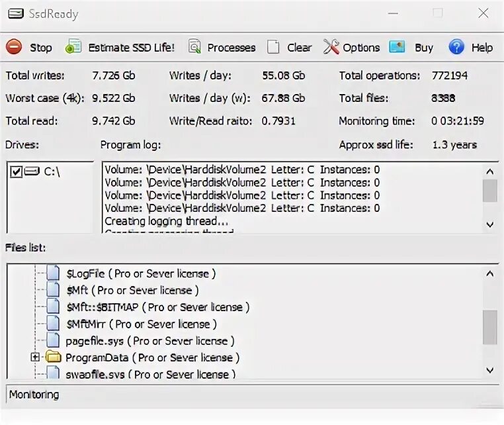Click program log scroll-up arrow
The image size is (504, 425).
(x=490, y=171)
